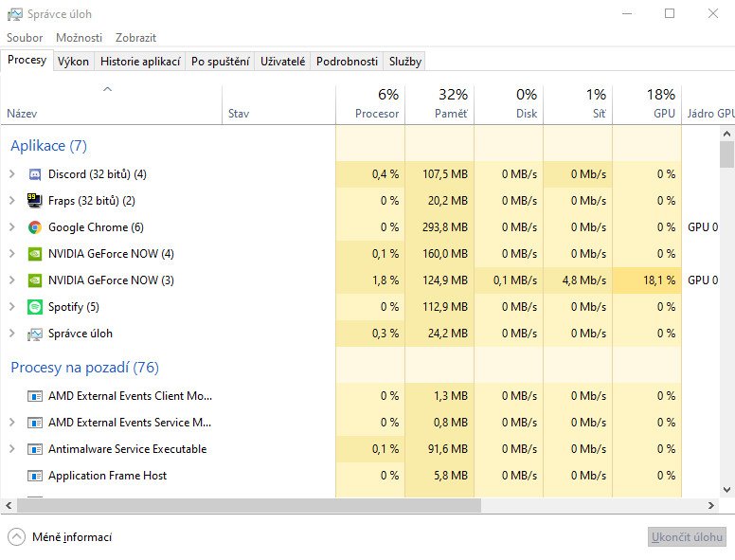Click the Fraps app icon
Image resolution: width=735 pixels, height=560 pixels.
click(35, 201)
